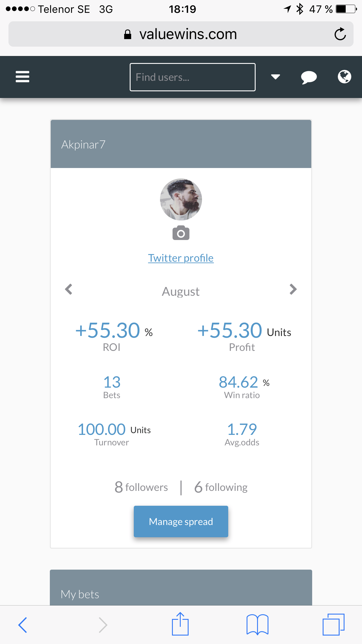362x644 pixels.
Task: Open the chat messages icon
Action: pyautogui.click(x=309, y=77)
